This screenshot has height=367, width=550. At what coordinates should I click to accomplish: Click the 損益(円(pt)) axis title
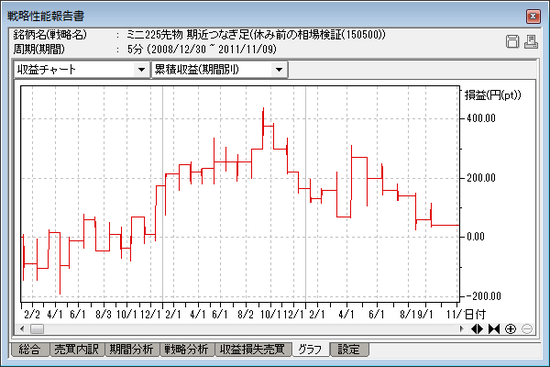(x=493, y=95)
